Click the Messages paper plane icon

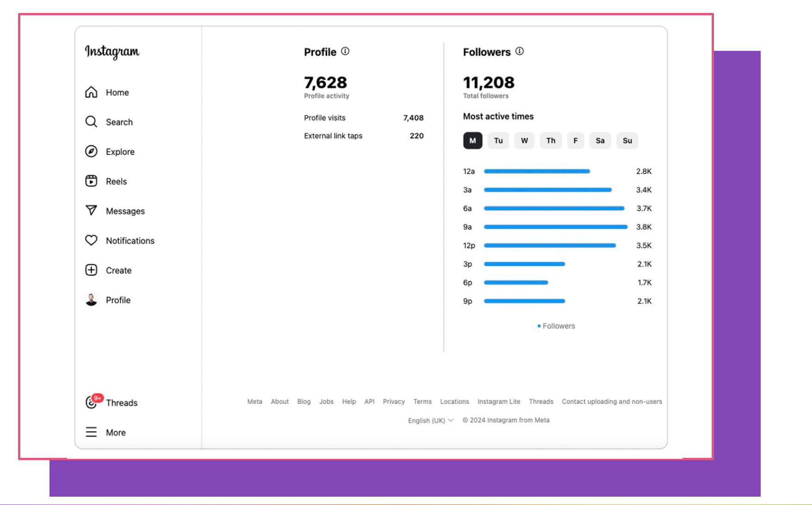91,210
